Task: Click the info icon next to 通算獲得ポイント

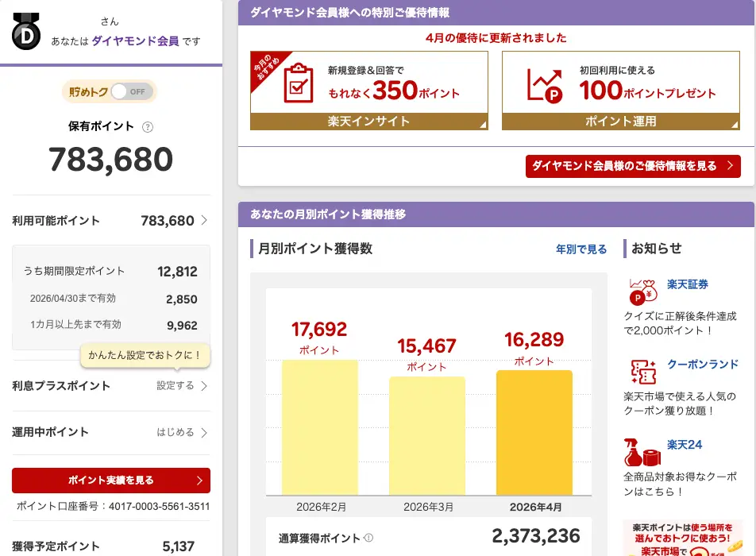Action: pyautogui.click(x=368, y=538)
